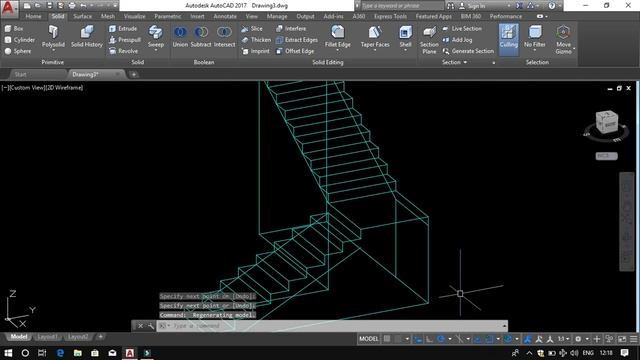
Task: Switch to the Surface ribbon tab
Action: tap(82, 16)
